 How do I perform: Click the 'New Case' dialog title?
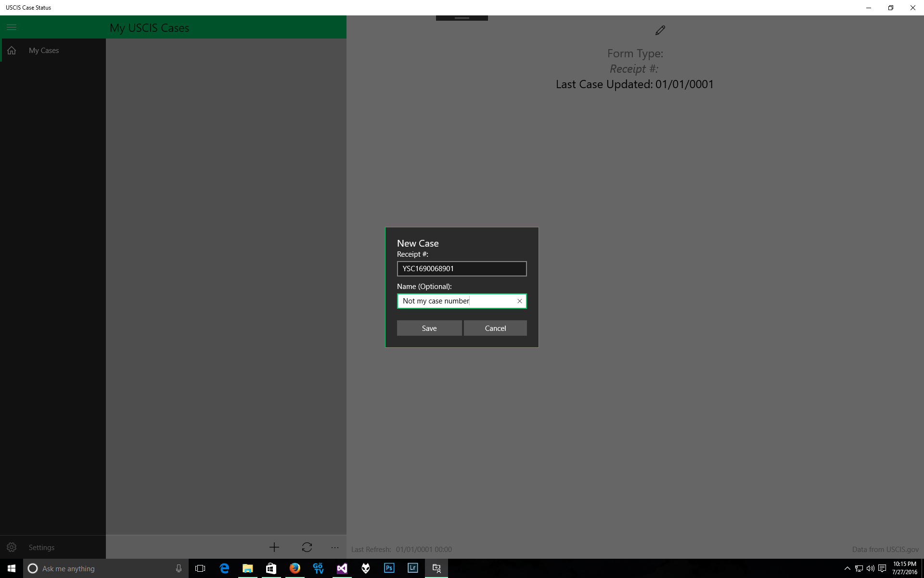(418, 243)
